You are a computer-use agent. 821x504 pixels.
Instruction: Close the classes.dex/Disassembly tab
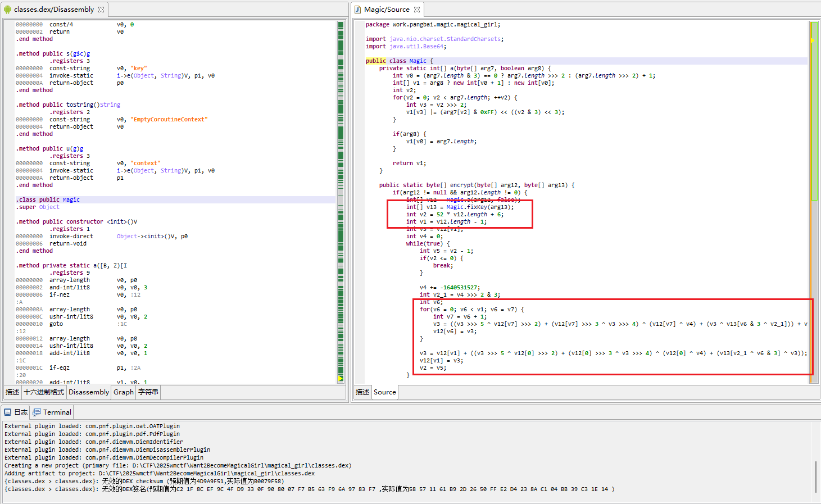click(101, 10)
